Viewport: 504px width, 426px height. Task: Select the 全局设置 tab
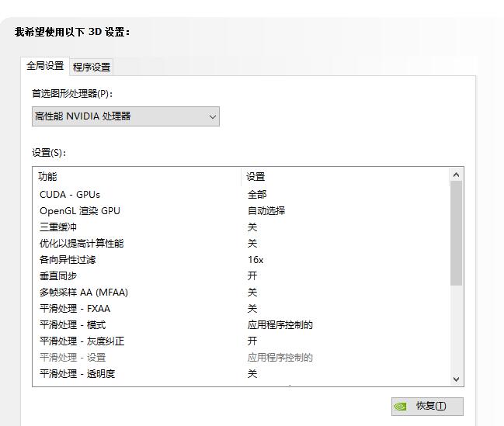(45, 66)
